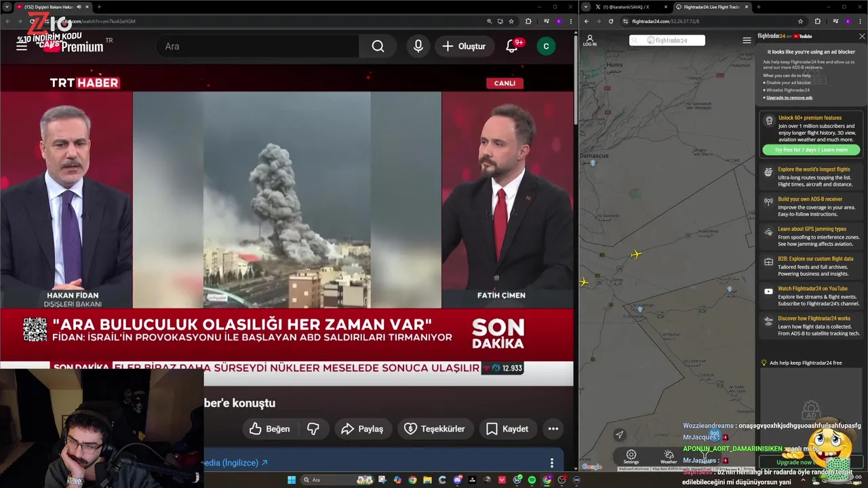This screenshot has height=488, width=868.
Task: Bookmark the Flightradar24 page star
Action: (x=800, y=21)
